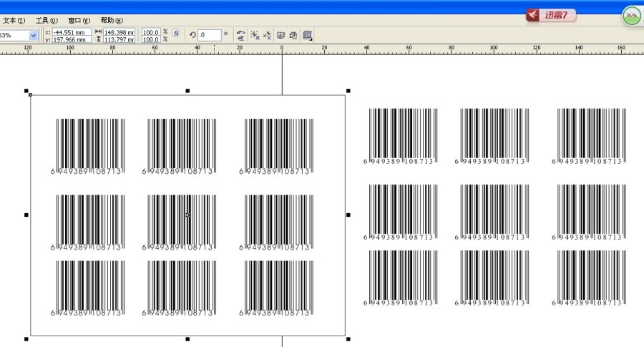Click the 100 mark right of ruler zero
Viewport: 644px width, 347px height.
494,48
